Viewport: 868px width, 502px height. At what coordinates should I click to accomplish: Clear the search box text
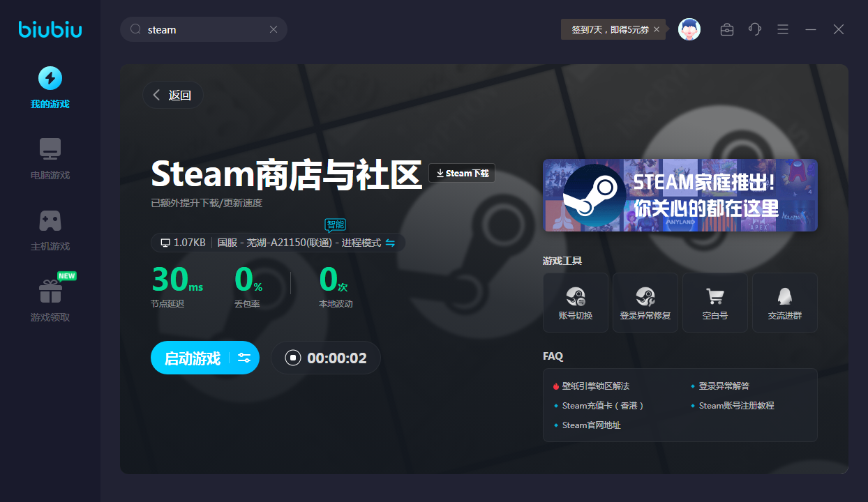pos(274,29)
